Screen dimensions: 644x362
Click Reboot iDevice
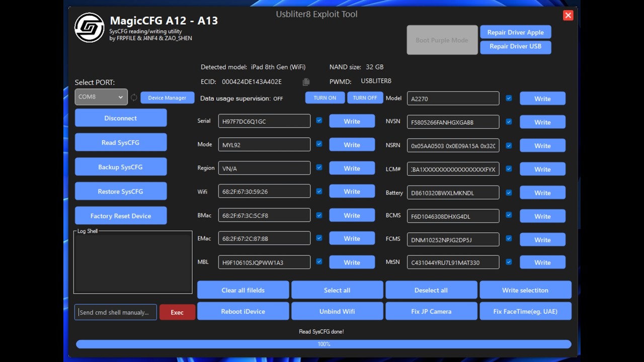pos(243,311)
